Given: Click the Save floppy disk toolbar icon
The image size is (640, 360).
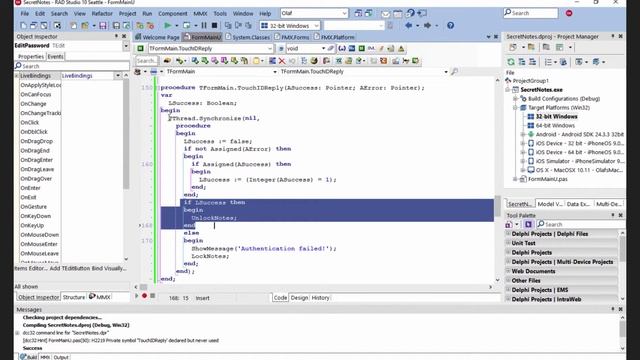Looking at the screenshot, I should pyautogui.click(x=102, y=26).
